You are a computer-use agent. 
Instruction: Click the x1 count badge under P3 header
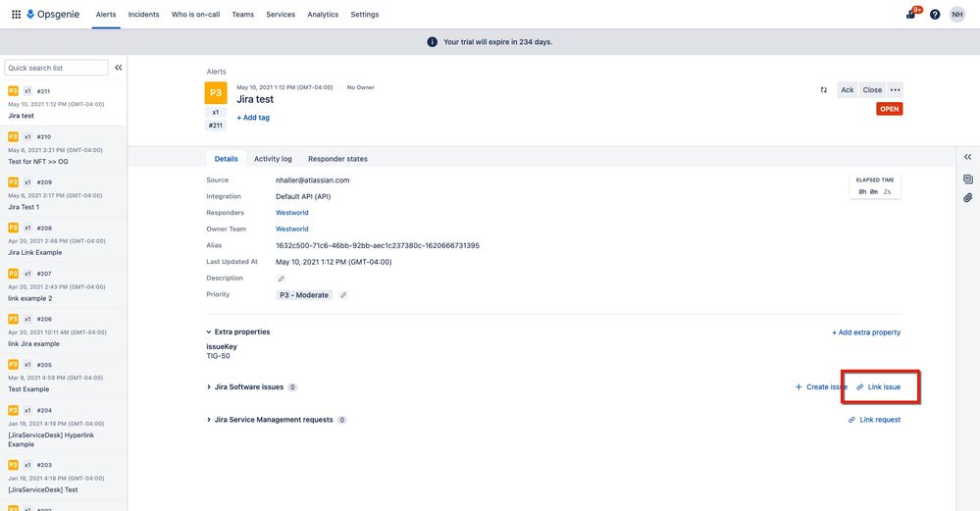(x=216, y=113)
